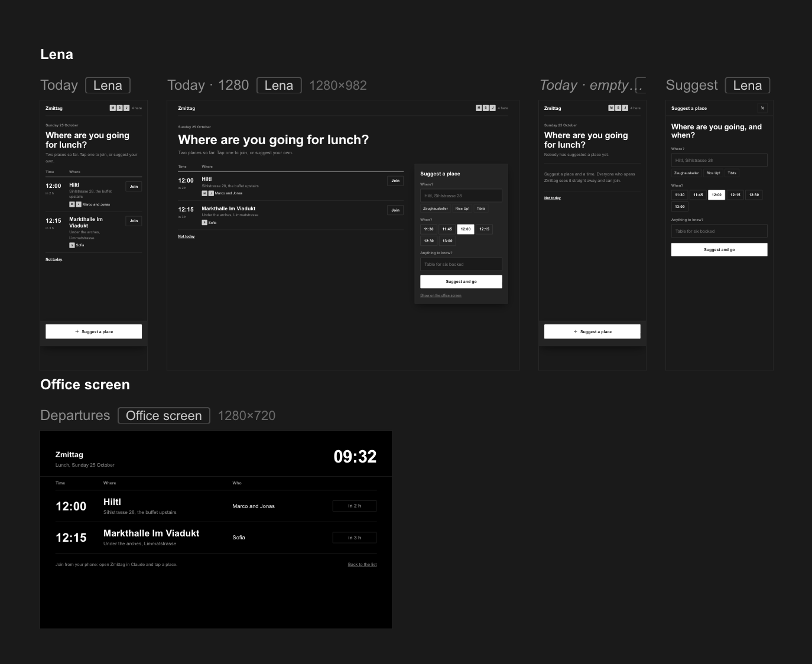The height and width of the screenshot is (664, 812).
Task: Click 'Back to the list' on the office screen
Action: [x=362, y=565]
